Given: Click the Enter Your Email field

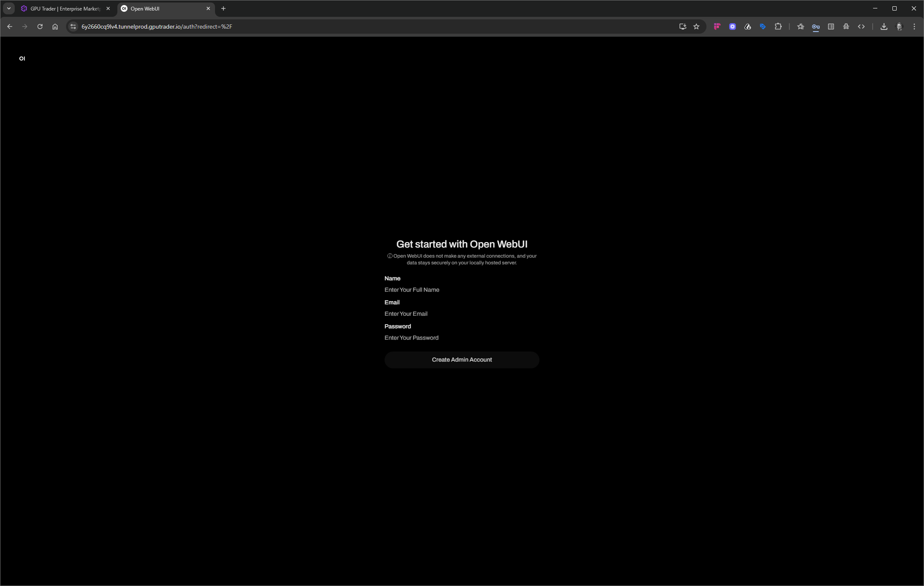Looking at the screenshot, I should 462,314.
